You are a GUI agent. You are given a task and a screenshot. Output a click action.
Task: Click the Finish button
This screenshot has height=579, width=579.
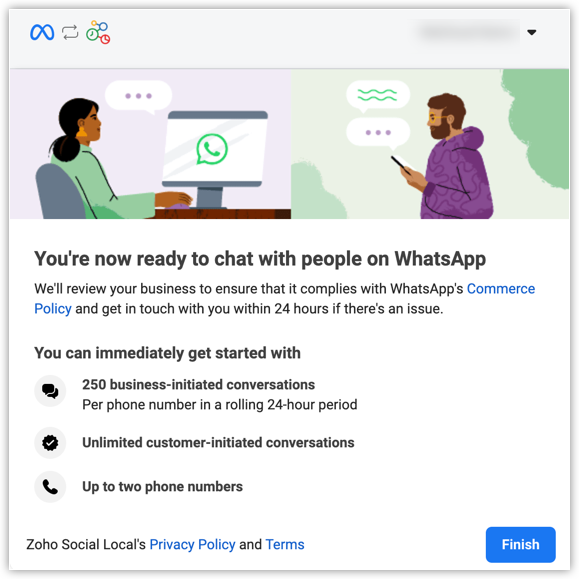pos(521,545)
